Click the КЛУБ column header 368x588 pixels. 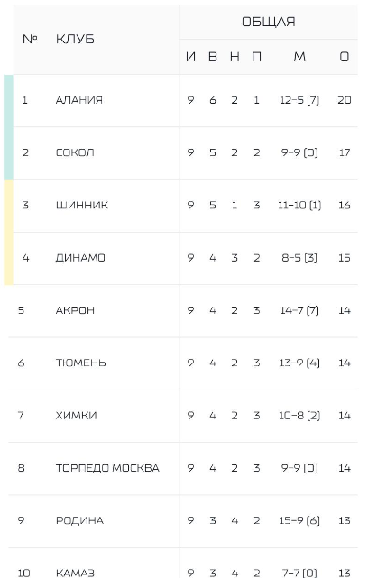[75, 39]
